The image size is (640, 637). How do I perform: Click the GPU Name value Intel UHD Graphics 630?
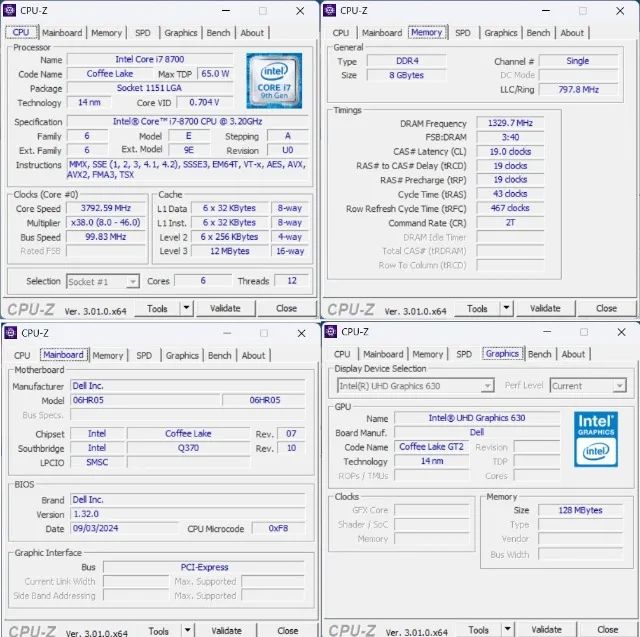point(477,418)
